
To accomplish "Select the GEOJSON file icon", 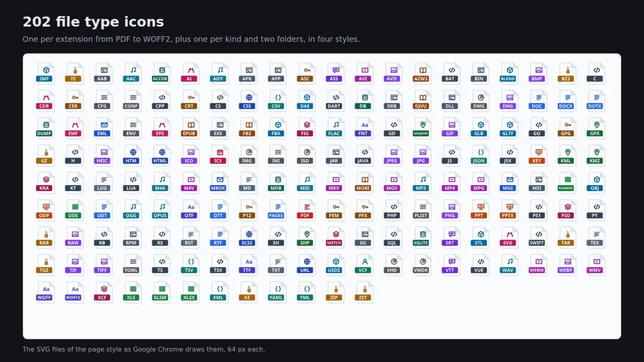I will (423, 128).
